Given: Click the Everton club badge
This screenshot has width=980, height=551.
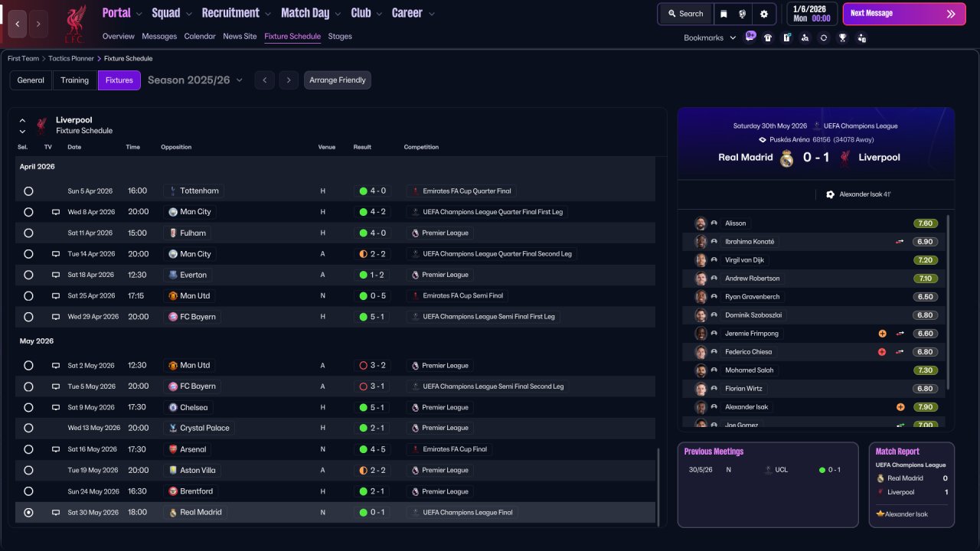Looking at the screenshot, I should 173,275.
